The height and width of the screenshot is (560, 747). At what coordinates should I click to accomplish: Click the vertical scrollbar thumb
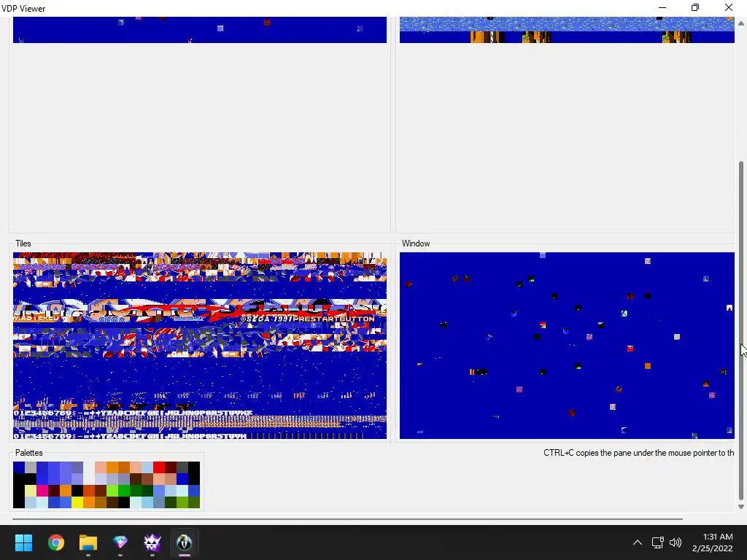tap(741, 330)
